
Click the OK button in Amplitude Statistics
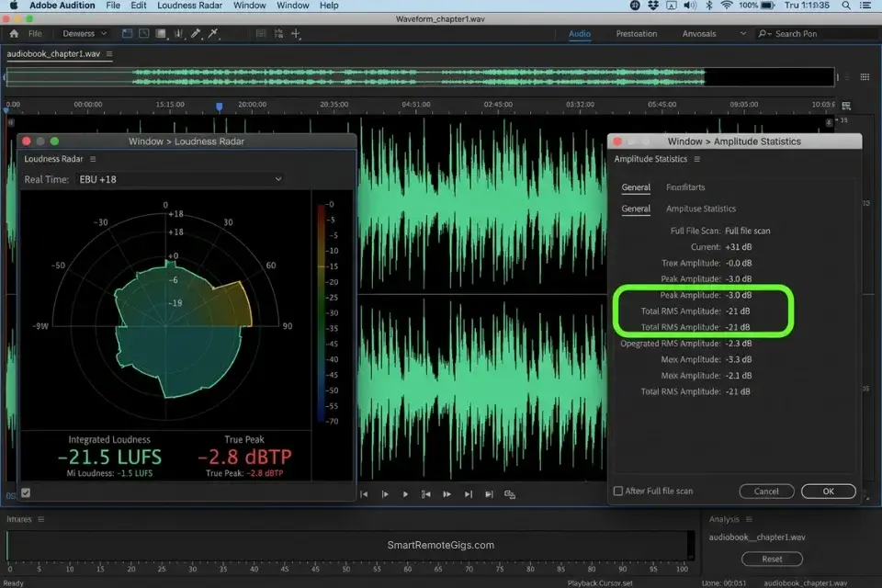coord(828,492)
